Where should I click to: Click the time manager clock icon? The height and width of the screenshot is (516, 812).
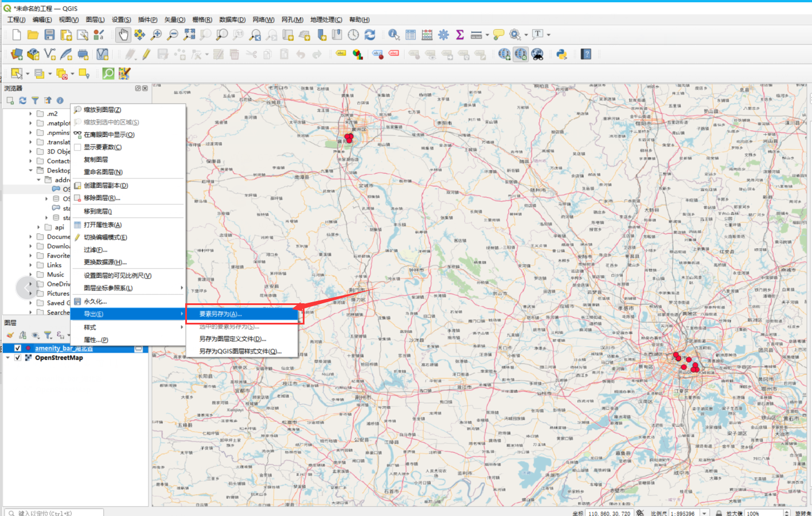pos(353,35)
